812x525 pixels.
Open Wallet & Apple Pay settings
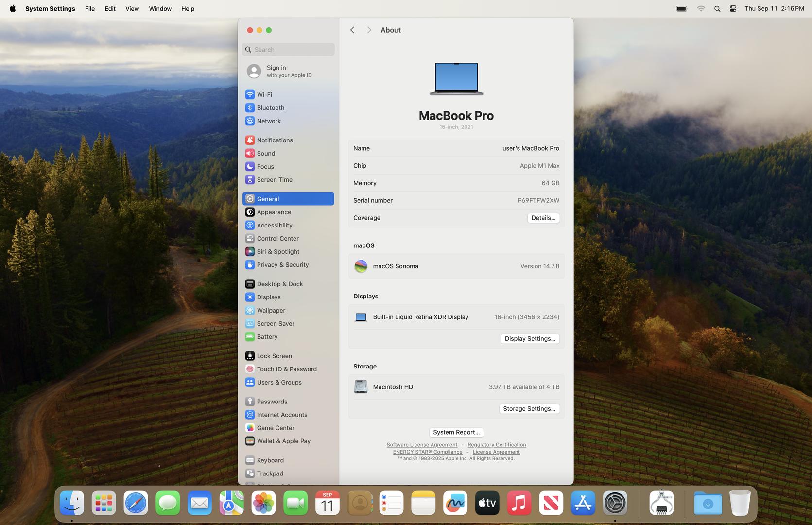point(288,441)
